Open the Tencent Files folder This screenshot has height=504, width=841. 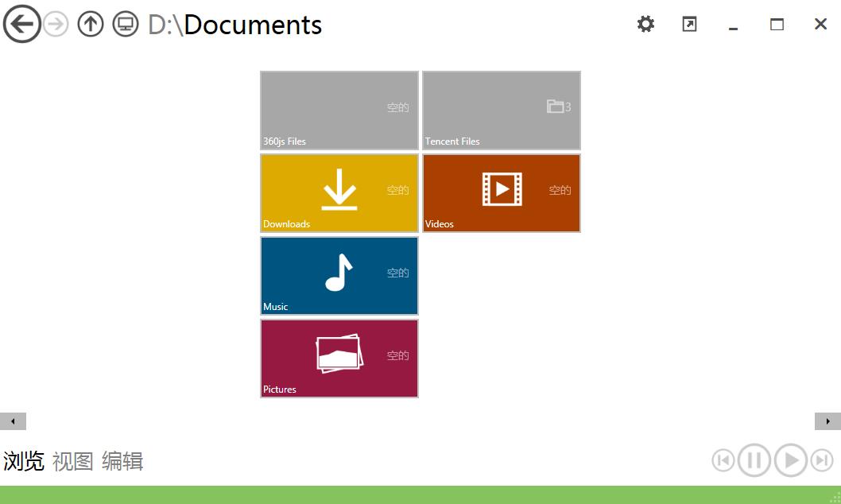click(502, 110)
